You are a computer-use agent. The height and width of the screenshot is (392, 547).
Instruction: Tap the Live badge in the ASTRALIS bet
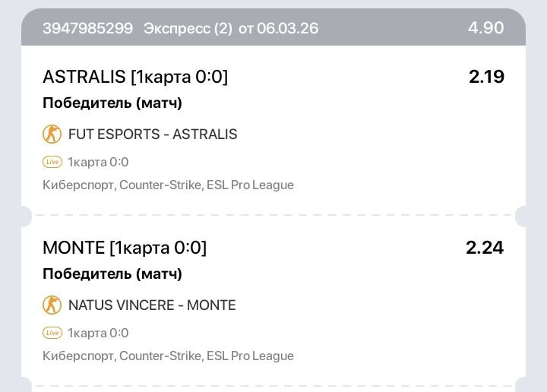(x=52, y=162)
